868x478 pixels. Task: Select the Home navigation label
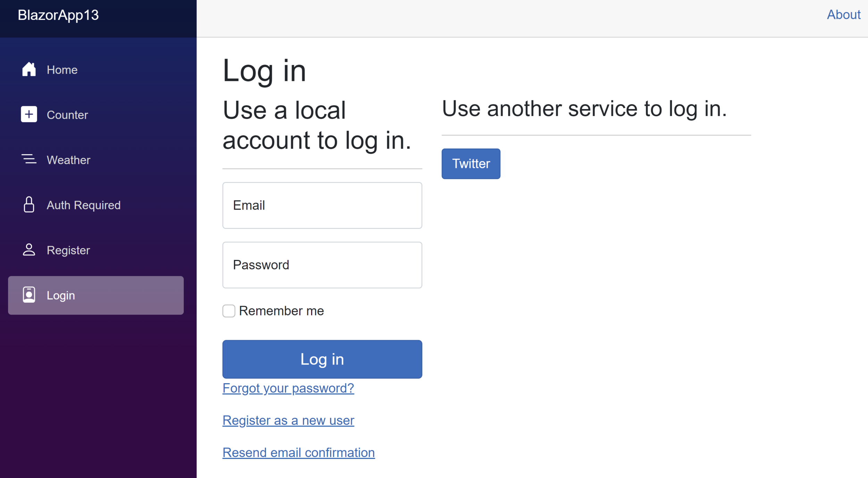pyautogui.click(x=62, y=70)
